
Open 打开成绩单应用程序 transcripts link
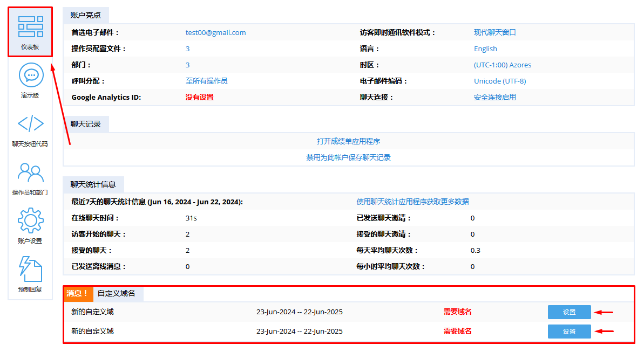tap(348, 141)
